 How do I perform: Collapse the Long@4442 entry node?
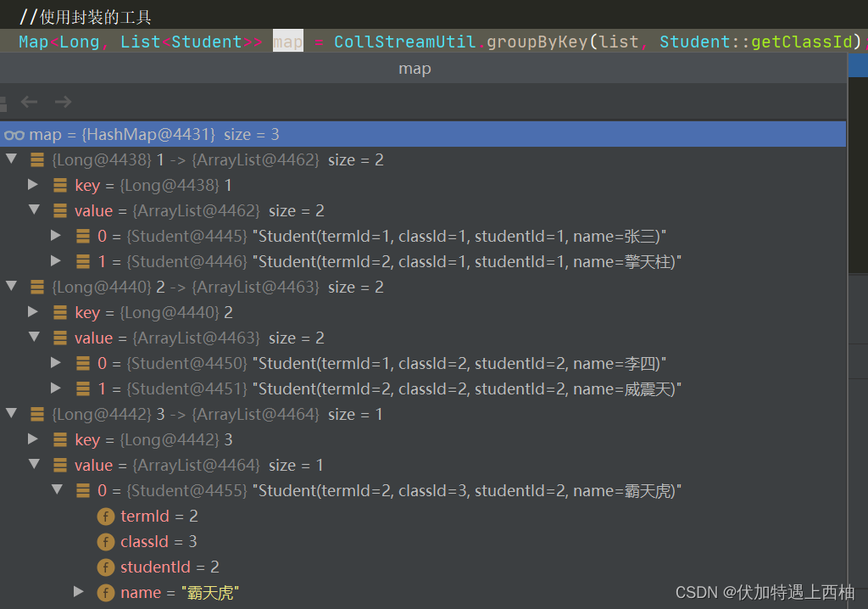tap(11, 413)
